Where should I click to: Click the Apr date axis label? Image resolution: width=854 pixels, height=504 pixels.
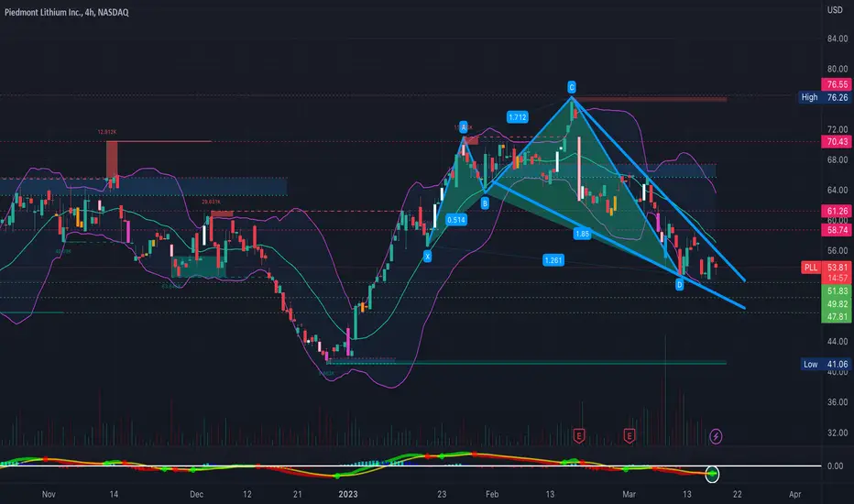click(794, 494)
